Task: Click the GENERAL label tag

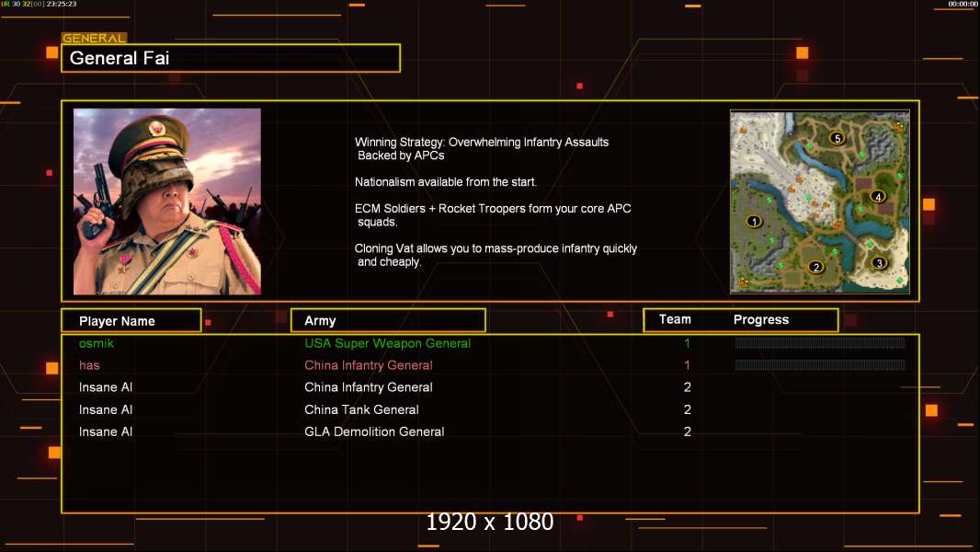Action: [x=94, y=38]
